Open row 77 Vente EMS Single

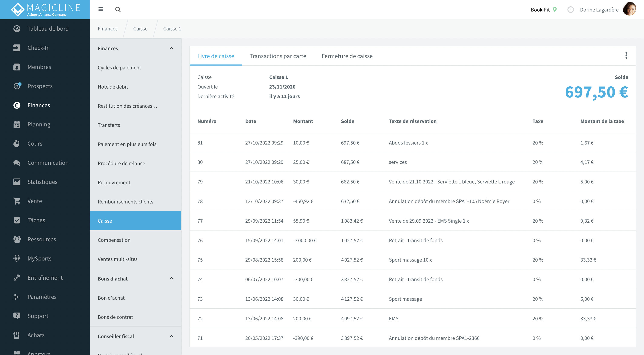click(x=413, y=221)
